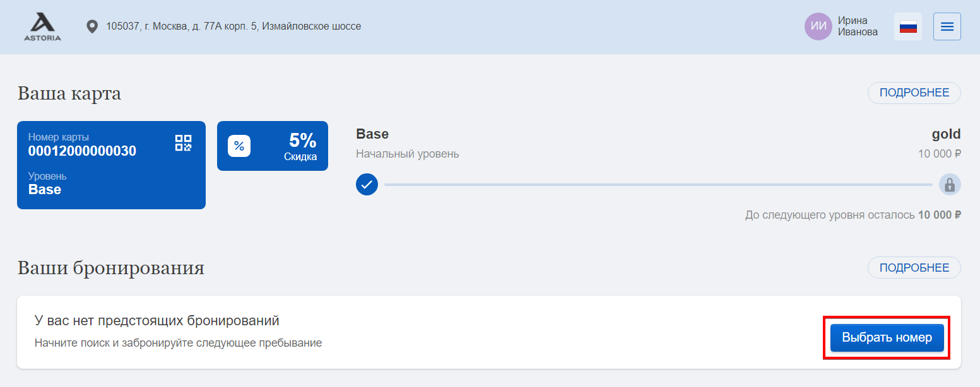Click the blue checkmark Base level icon
Viewport: 980px width, 387px height.
coord(367,185)
